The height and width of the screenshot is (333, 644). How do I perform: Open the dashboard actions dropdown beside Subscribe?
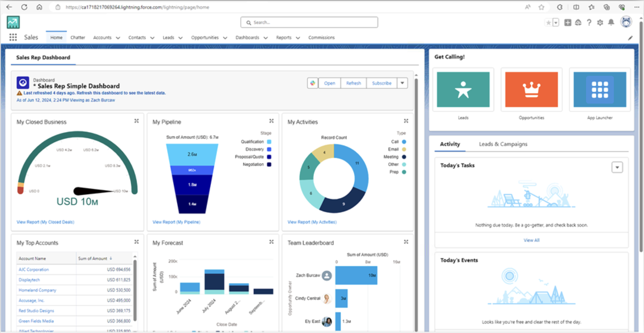pyautogui.click(x=402, y=83)
